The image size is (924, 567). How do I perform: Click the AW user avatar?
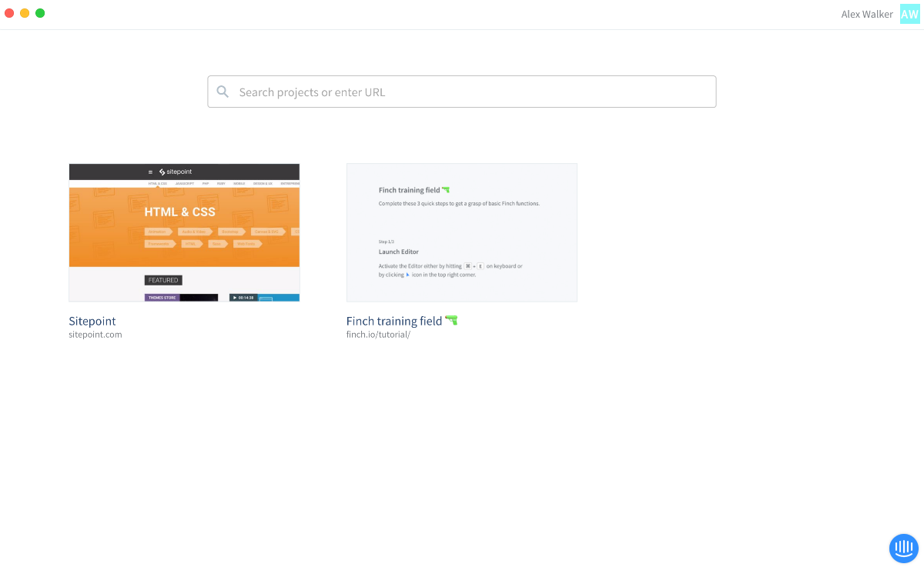click(910, 14)
